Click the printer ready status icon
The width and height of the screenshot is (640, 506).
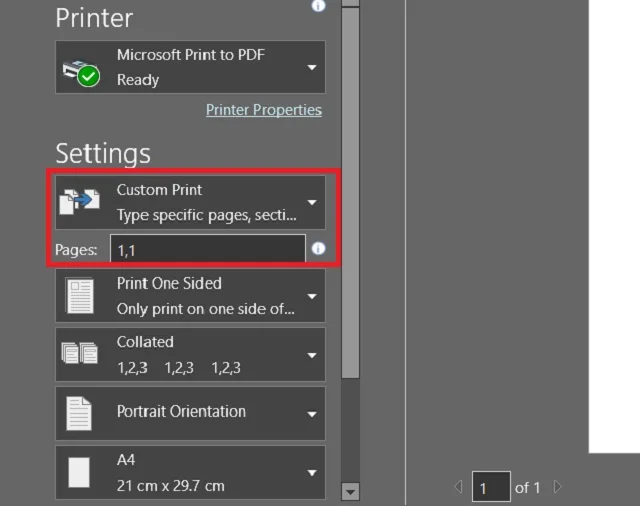click(81, 73)
